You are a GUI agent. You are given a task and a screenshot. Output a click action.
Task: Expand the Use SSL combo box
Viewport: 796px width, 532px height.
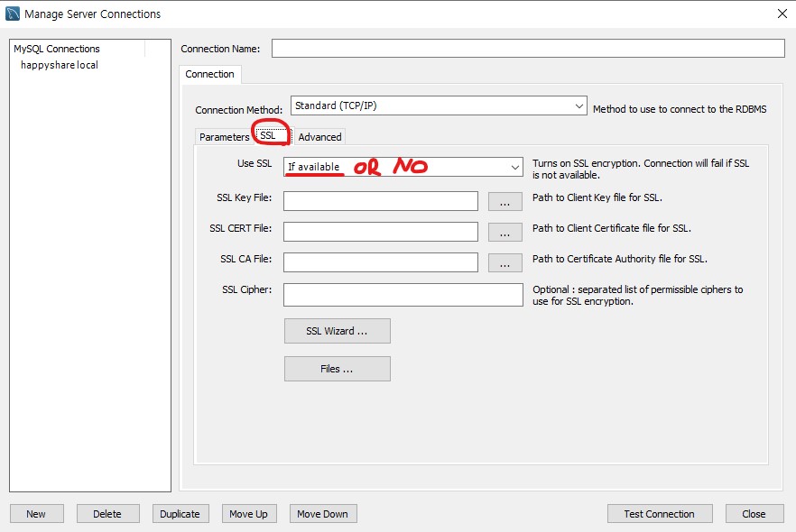pyautogui.click(x=403, y=167)
